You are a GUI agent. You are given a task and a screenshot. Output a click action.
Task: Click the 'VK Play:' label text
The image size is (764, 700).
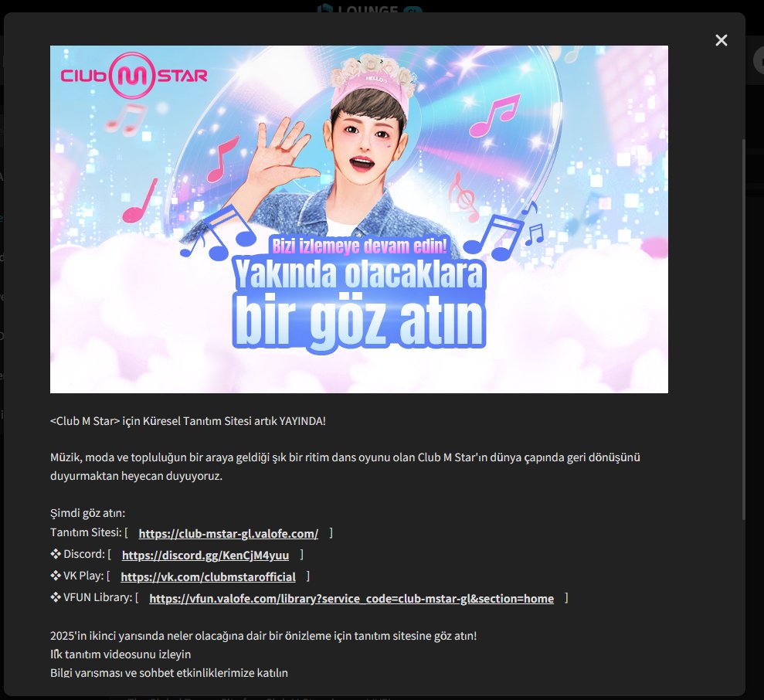[x=83, y=576]
